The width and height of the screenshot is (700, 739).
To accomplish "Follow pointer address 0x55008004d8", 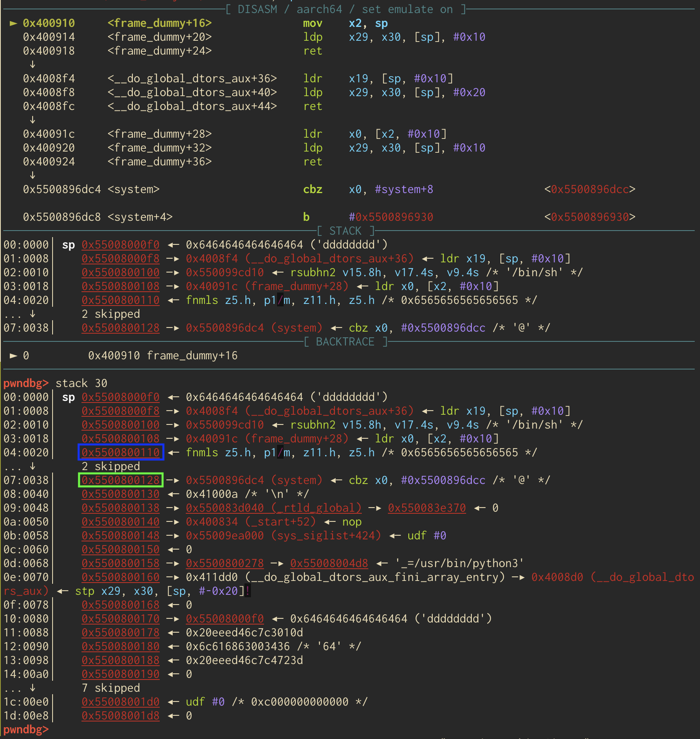I will (329, 563).
